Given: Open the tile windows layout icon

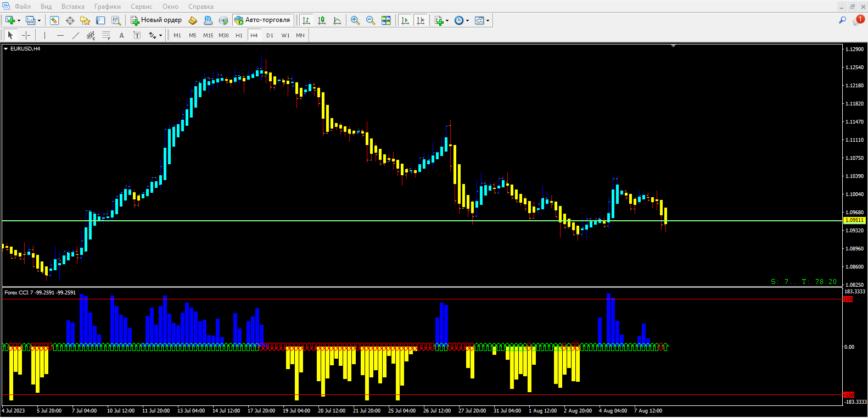Looking at the screenshot, I should 386,20.
